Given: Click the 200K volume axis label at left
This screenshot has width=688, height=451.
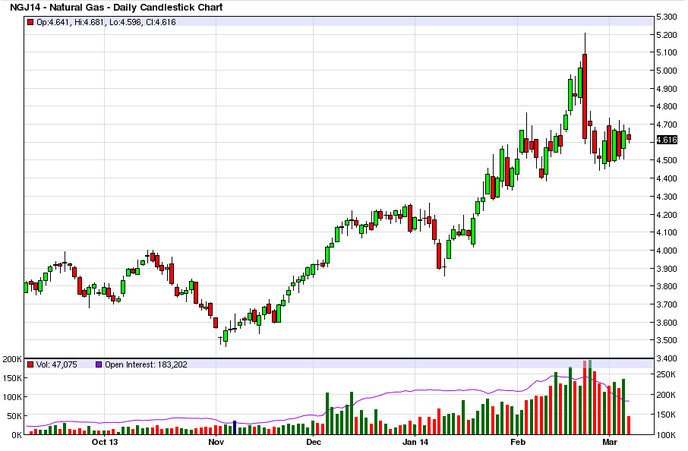Looking at the screenshot, I should coord(12,358).
